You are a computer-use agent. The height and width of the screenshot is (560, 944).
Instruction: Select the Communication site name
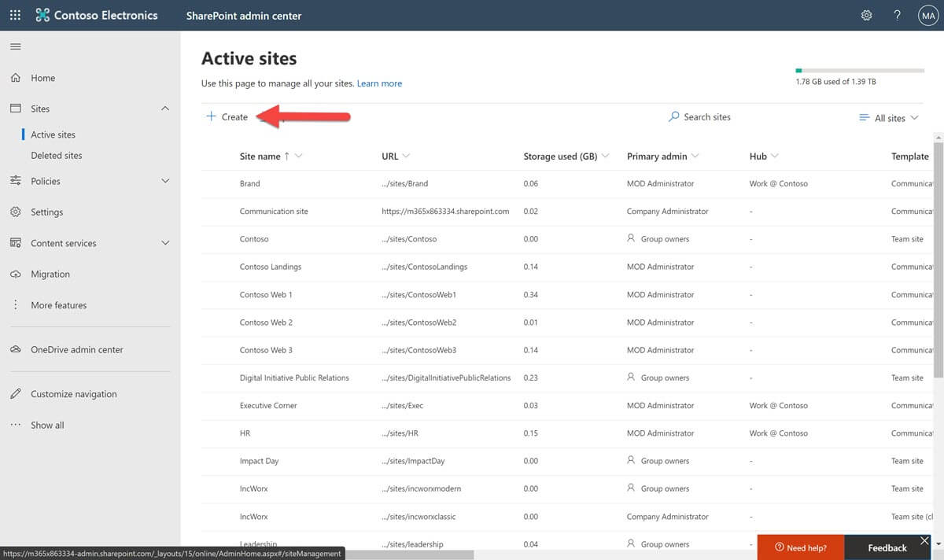click(x=274, y=212)
